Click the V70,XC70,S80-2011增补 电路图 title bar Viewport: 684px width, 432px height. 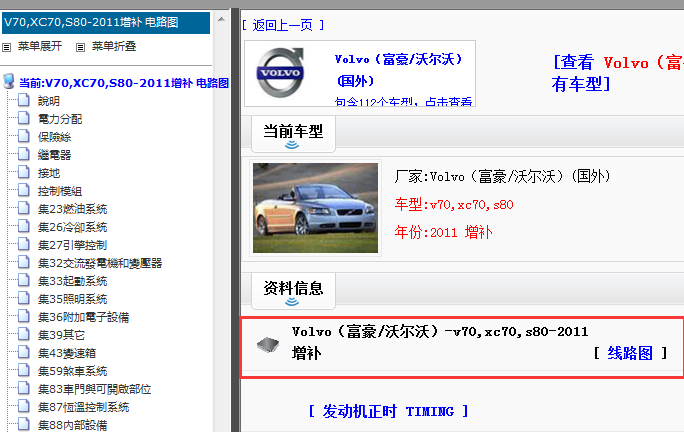pyautogui.click(x=106, y=23)
